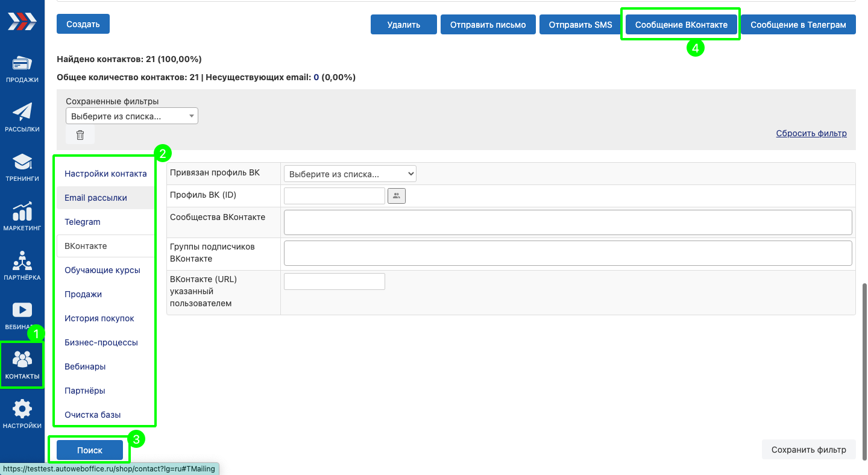
Task: Click the Сбросить фильтр link
Action: pos(811,133)
